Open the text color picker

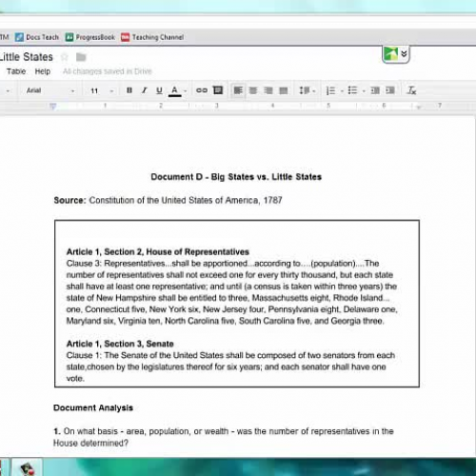pos(174,90)
